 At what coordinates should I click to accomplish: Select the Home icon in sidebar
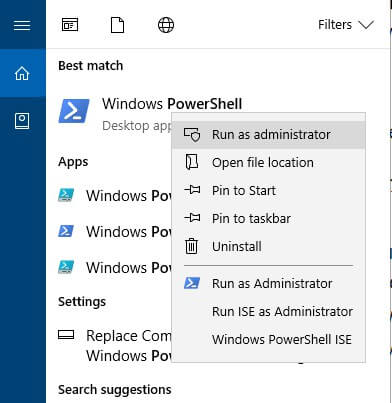coord(22,73)
